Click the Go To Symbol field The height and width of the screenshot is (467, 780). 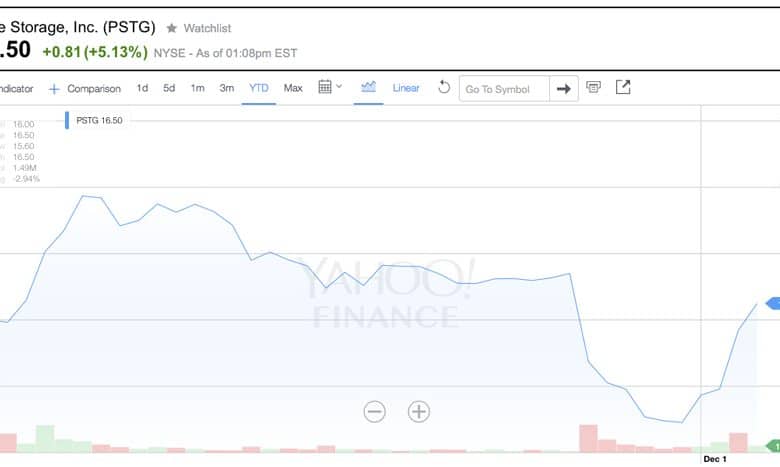point(504,89)
